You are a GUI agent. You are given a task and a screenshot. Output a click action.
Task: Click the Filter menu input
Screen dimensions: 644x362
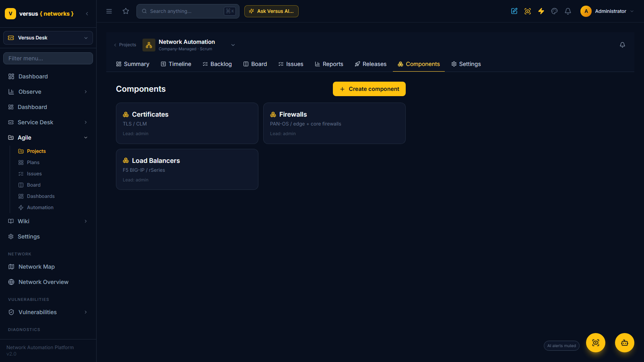point(48,58)
